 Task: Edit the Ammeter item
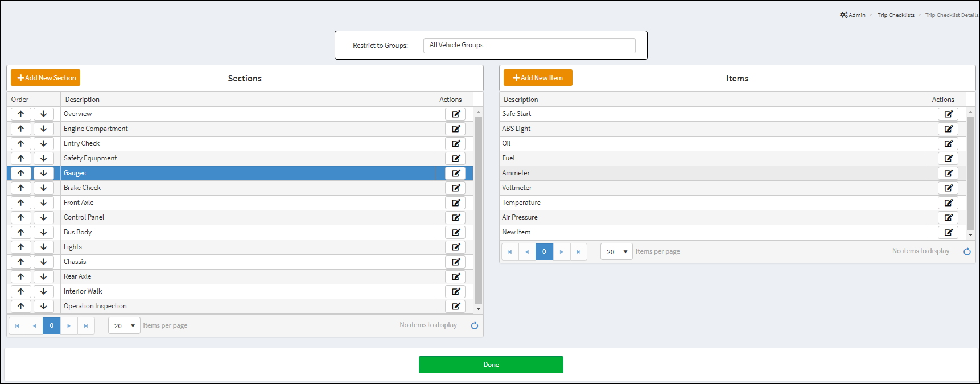948,173
